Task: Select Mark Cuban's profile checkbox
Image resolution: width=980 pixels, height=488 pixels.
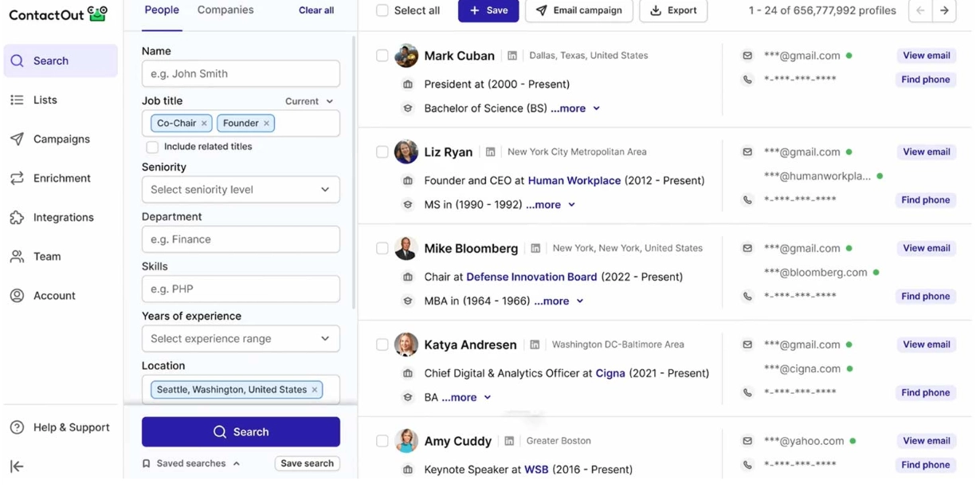Action: pyautogui.click(x=382, y=57)
